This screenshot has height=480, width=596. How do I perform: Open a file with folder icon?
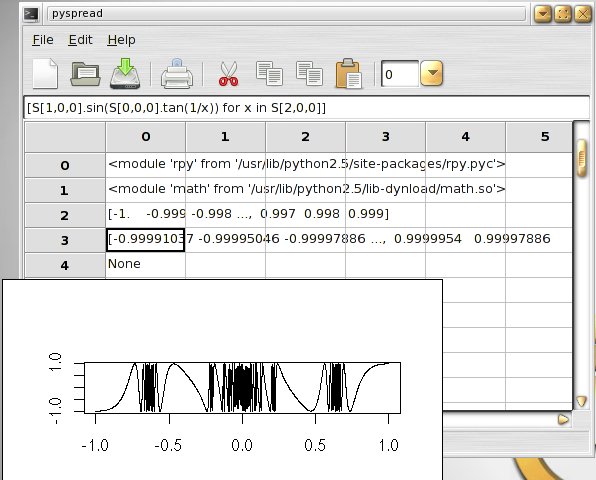[x=85, y=74]
